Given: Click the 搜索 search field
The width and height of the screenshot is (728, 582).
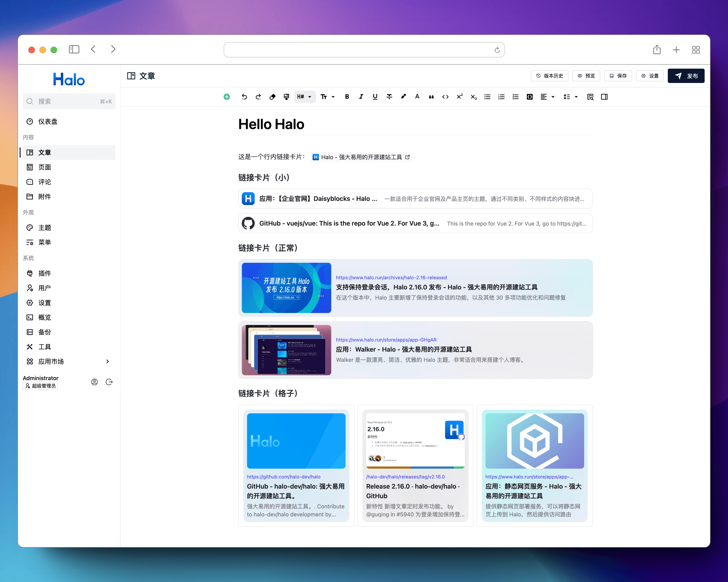Looking at the screenshot, I should coord(69,101).
